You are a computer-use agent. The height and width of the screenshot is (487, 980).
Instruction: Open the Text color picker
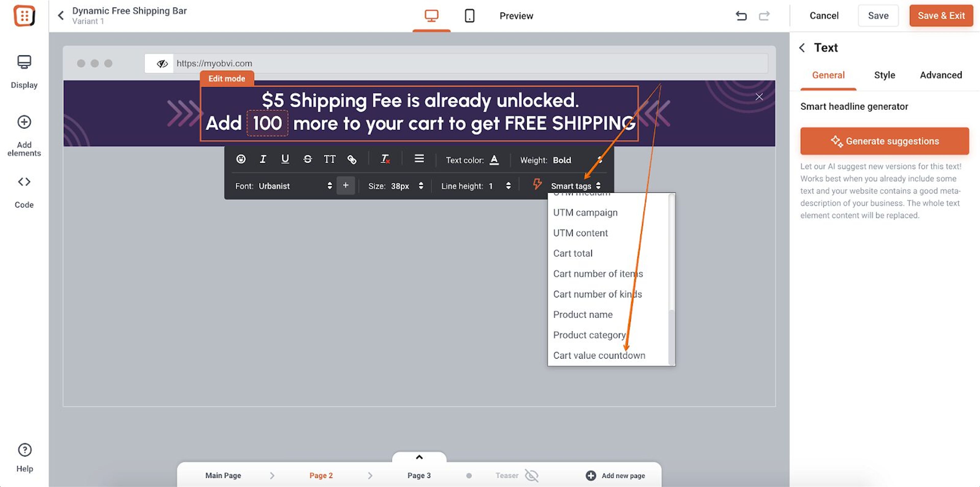494,160
